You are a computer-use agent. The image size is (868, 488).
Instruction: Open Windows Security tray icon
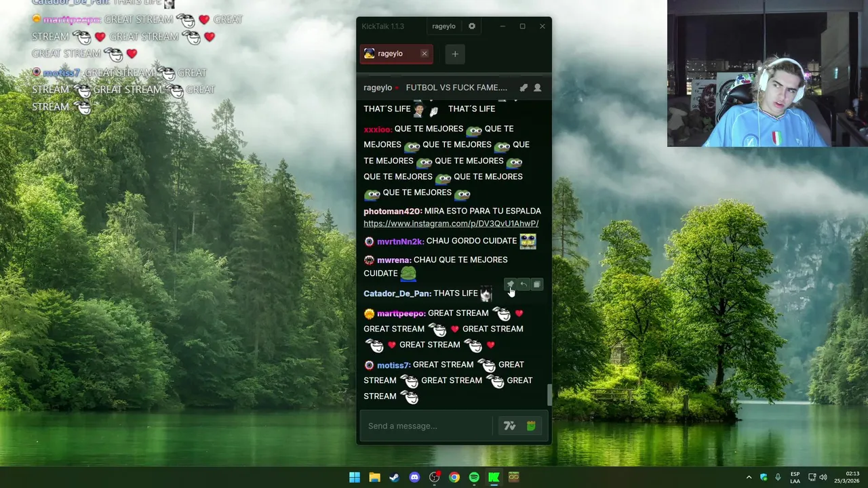(x=764, y=477)
